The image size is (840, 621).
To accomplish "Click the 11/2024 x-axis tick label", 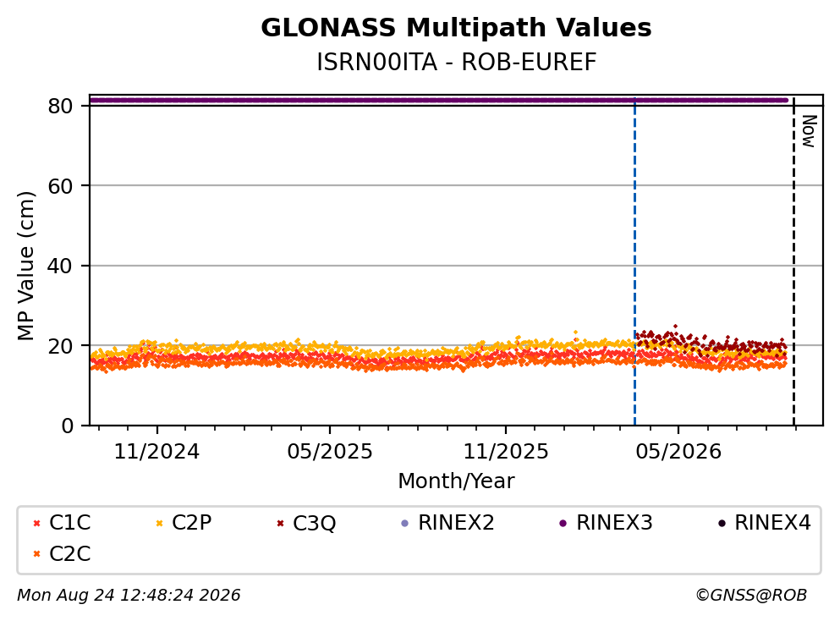I will click(x=156, y=452).
